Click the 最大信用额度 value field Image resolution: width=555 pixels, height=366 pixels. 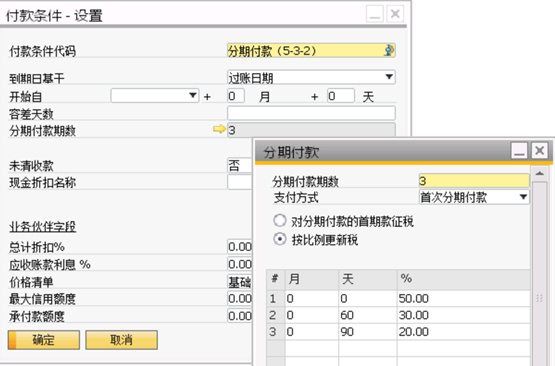(x=239, y=298)
